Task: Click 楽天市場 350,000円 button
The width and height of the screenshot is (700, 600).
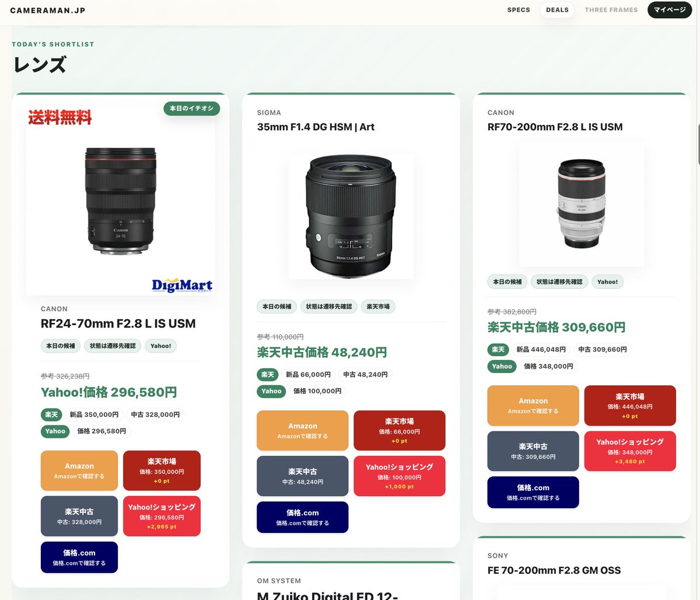Action: pyautogui.click(x=162, y=470)
